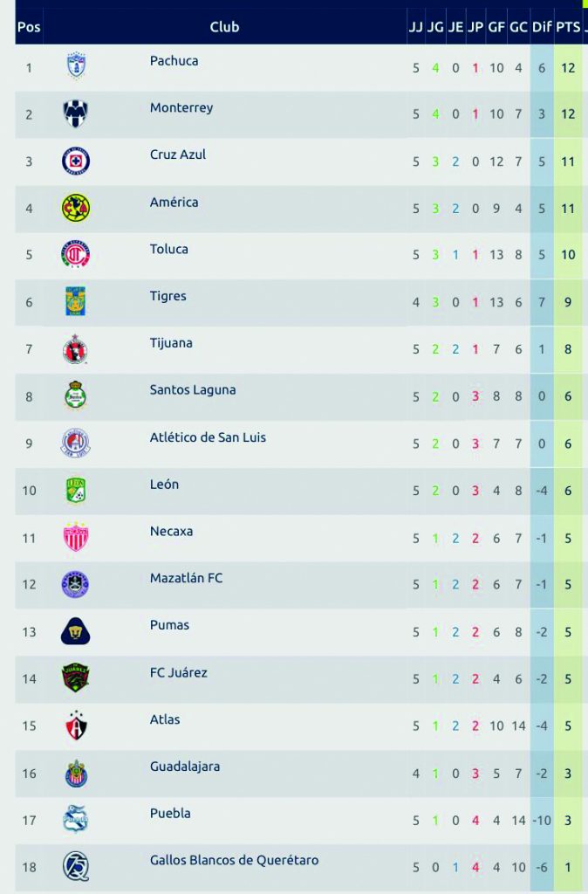588x894 pixels.
Task: Click the León club crest
Action: pos(76,490)
